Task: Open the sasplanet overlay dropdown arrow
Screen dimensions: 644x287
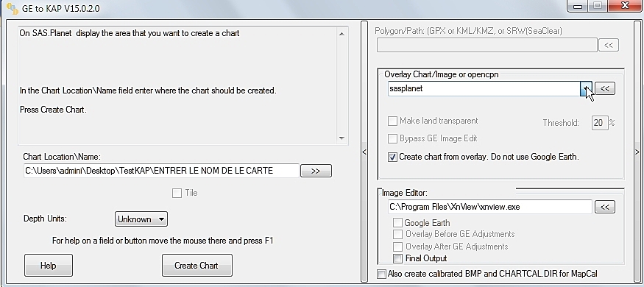Action: click(586, 88)
